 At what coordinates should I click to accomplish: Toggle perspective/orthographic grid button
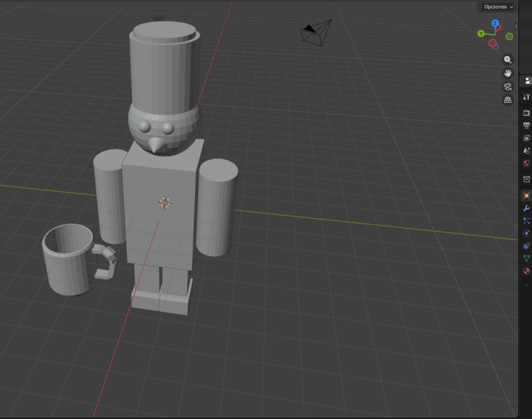click(x=508, y=100)
